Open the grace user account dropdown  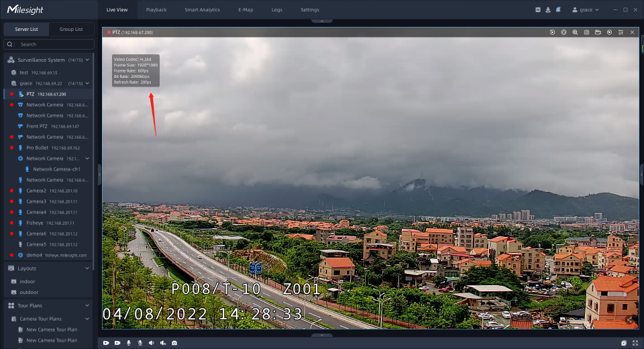pos(585,10)
